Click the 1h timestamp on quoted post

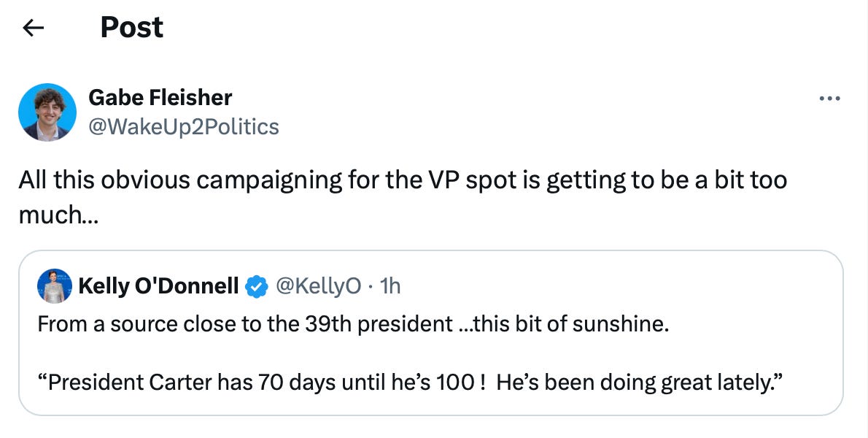pyautogui.click(x=390, y=286)
